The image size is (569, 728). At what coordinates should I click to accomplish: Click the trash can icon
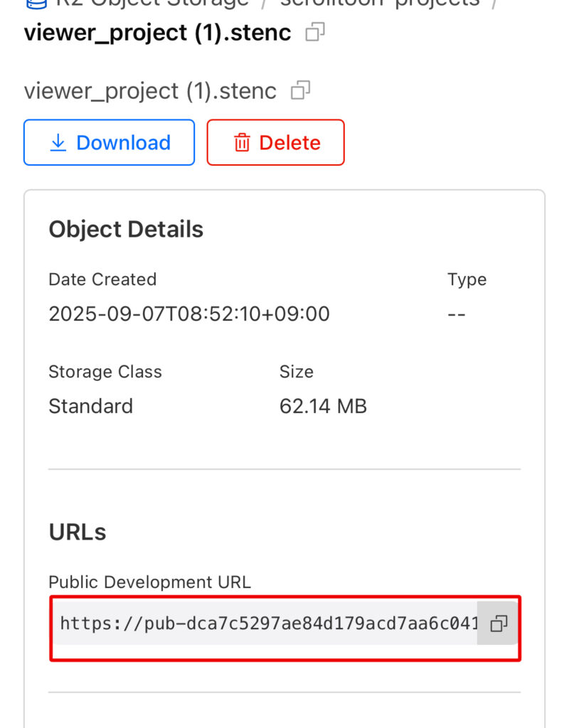pyautogui.click(x=242, y=143)
